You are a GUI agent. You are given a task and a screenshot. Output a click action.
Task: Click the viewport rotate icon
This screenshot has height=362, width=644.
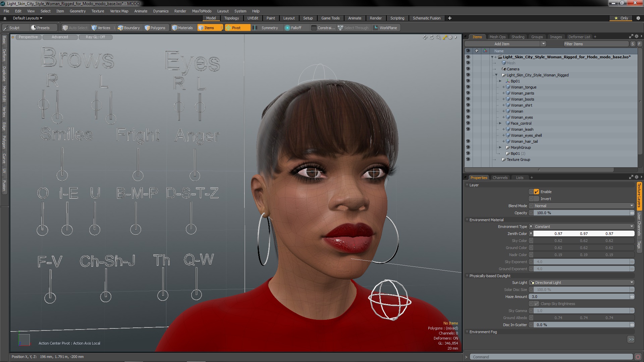coord(432,37)
